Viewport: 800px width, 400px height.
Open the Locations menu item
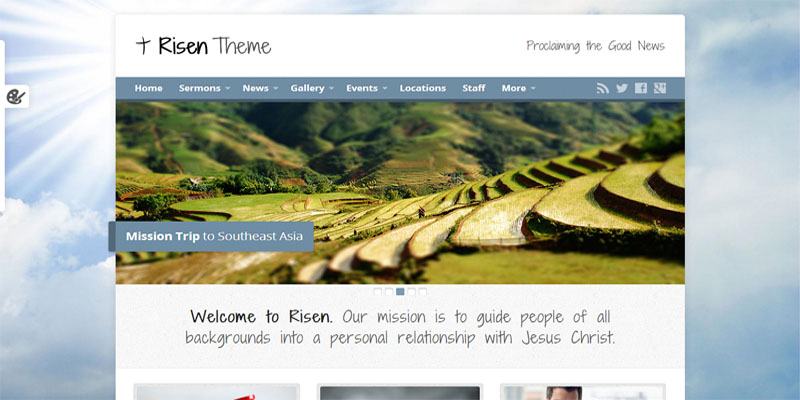[x=422, y=88]
